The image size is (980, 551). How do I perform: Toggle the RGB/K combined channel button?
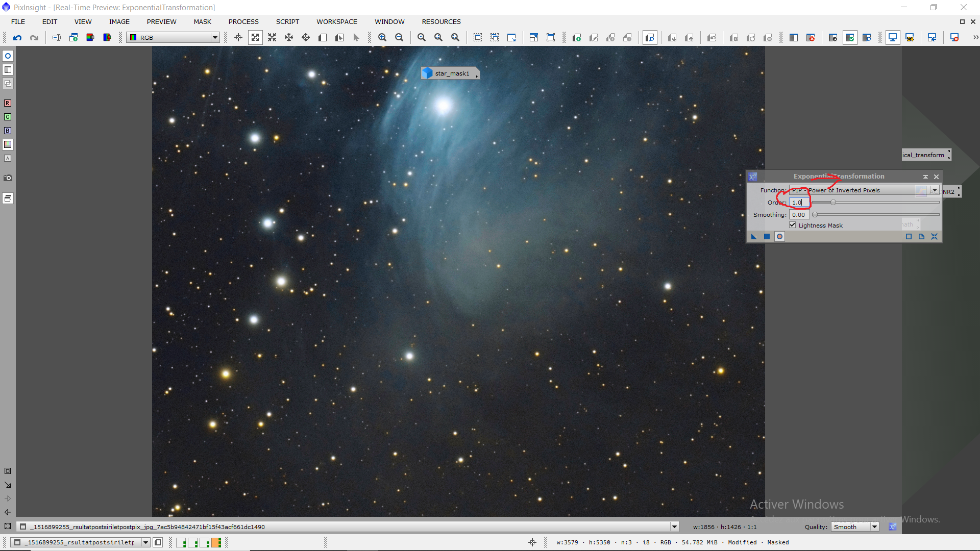click(8, 144)
